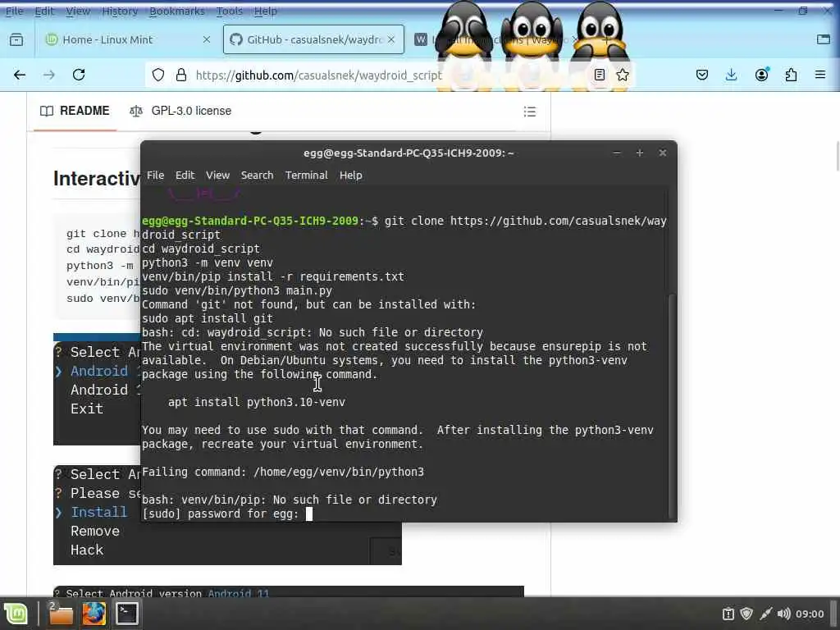Click terminal title egg@egg-Standard-PC-Q35-ICH9-2009

click(409, 153)
